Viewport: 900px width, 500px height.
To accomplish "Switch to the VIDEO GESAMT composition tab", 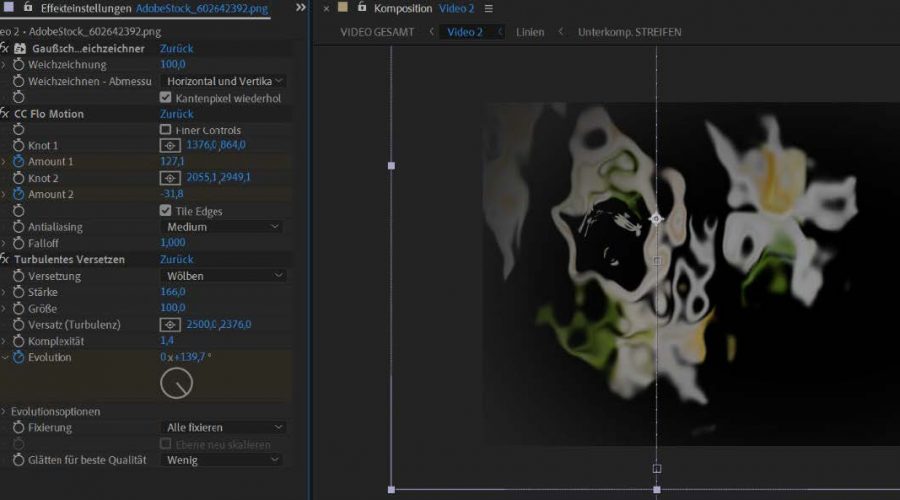I will tap(376, 32).
